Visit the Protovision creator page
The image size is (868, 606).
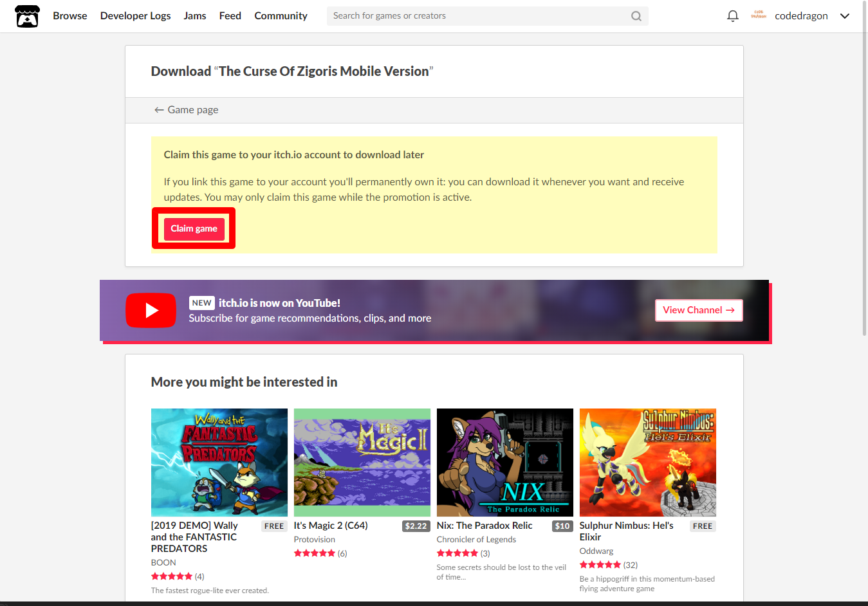315,540
